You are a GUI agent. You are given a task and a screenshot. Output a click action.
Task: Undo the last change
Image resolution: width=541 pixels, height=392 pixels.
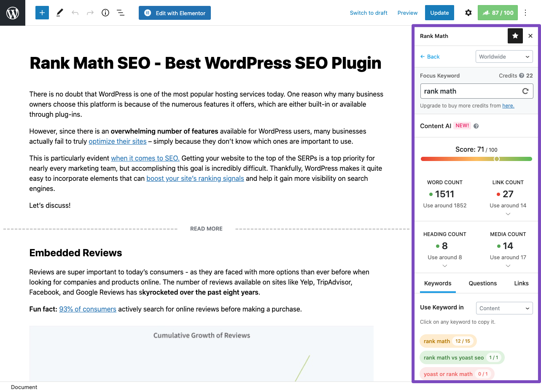coord(75,13)
